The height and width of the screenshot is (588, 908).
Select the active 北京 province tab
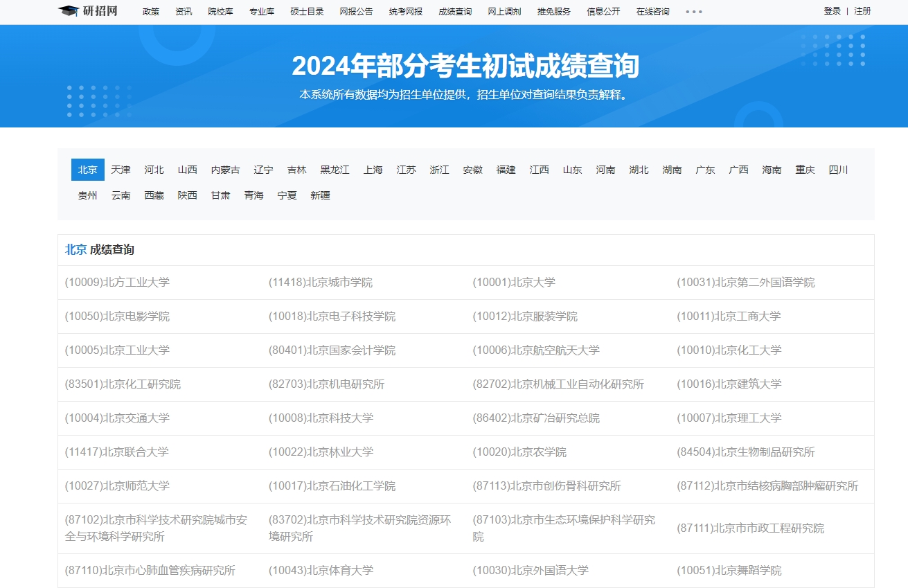[87, 170]
